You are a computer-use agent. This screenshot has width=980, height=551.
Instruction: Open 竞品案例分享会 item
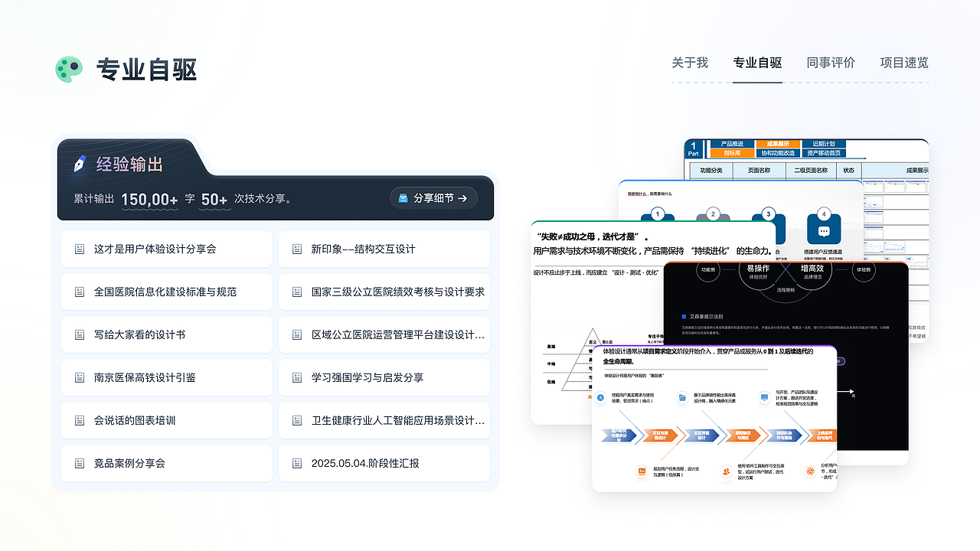pyautogui.click(x=167, y=464)
